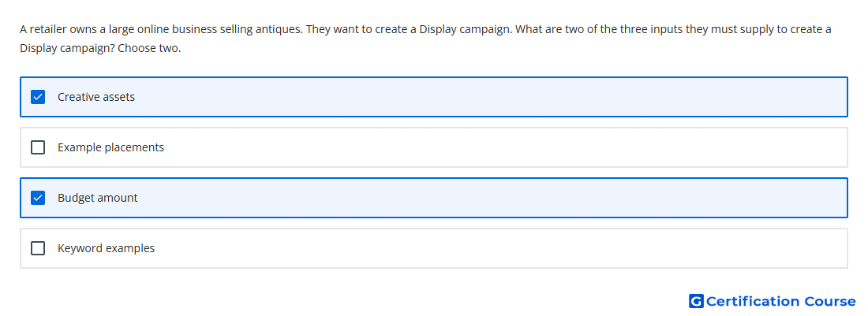Image resolution: width=868 pixels, height=316 pixels.
Task: Click the blue checkmark beside Creative assets
Action: pos(38,97)
